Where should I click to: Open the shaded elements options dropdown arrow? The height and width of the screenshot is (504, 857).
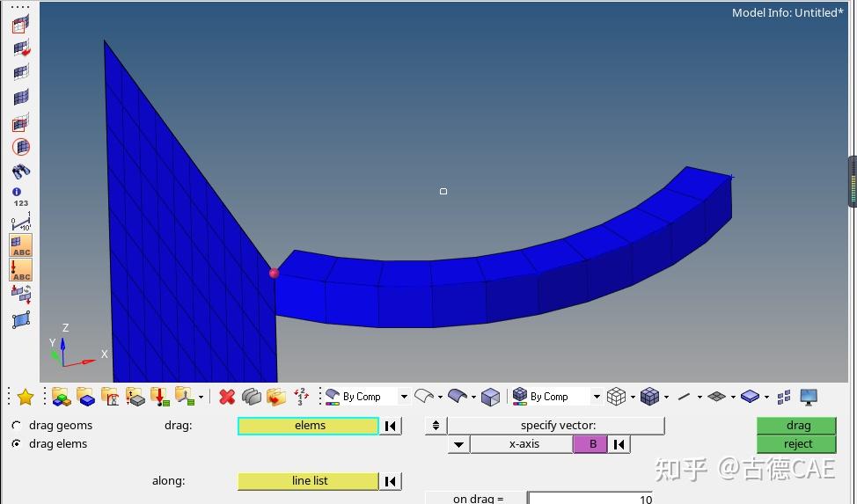click(666, 398)
